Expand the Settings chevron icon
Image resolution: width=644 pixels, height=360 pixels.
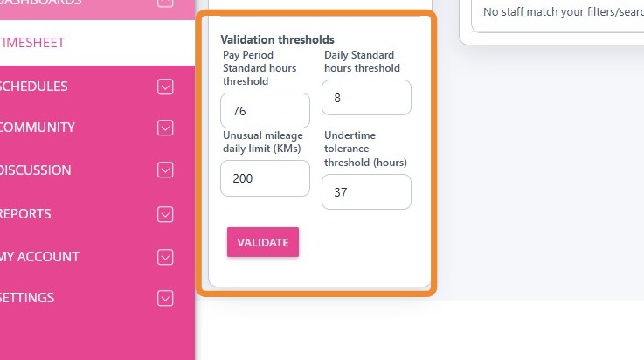pos(165,298)
